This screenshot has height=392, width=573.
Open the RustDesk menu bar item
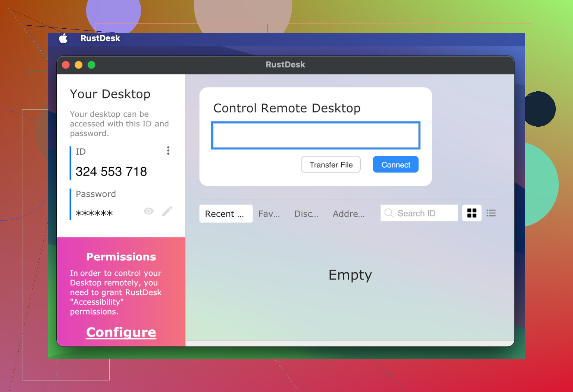(x=100, y=38)
